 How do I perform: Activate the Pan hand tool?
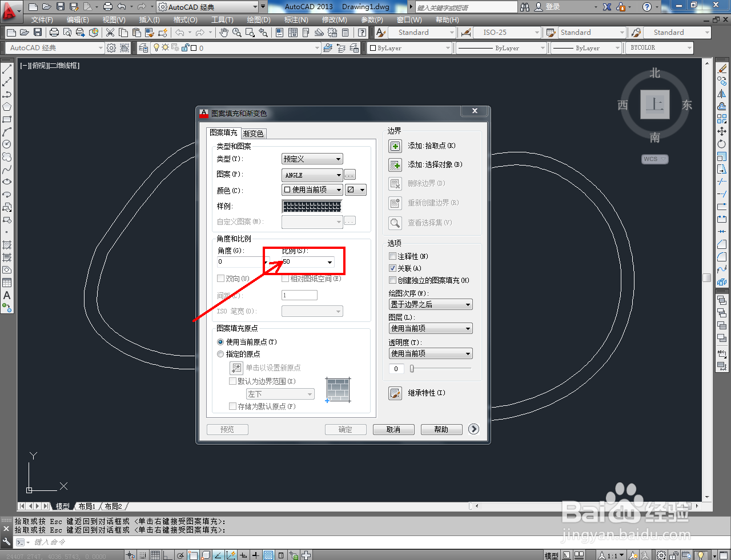[224, 33]
